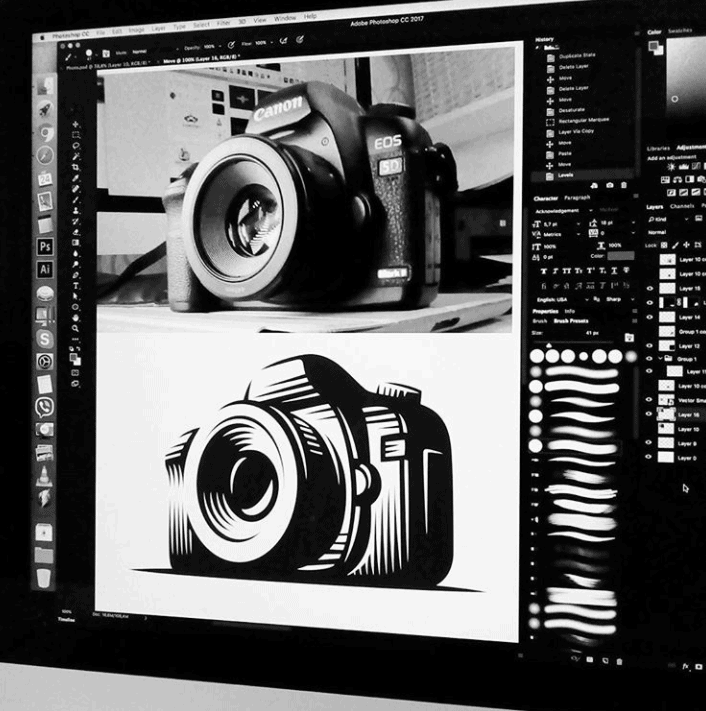Image resolution: width=706 pixels, height=711 pixels.
Task: Toggle lock transparent pixels in the Layers panel
Action: [x=664, y=245]
